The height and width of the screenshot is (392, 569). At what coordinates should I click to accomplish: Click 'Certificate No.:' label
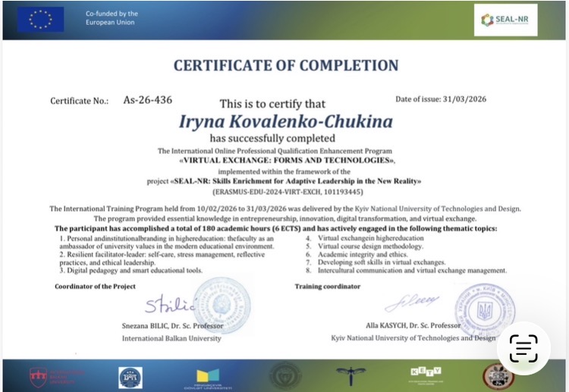tap(80, 101)
